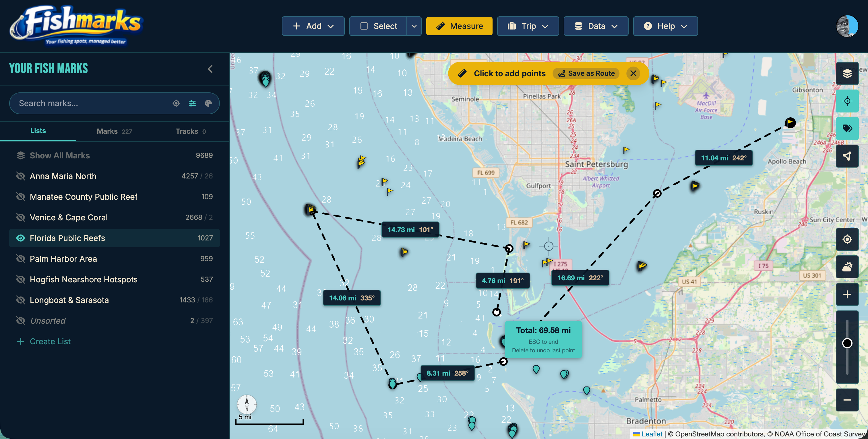This screenshot has width=868, height=439.
Task: Open the Add dropdown menu
Action: 313,26
